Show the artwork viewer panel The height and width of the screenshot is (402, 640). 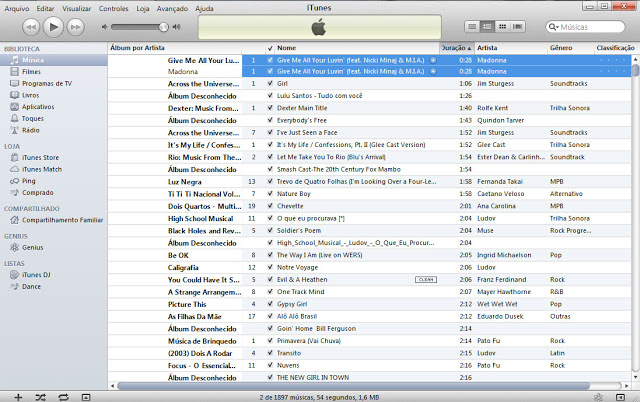[x=87, y=396]
